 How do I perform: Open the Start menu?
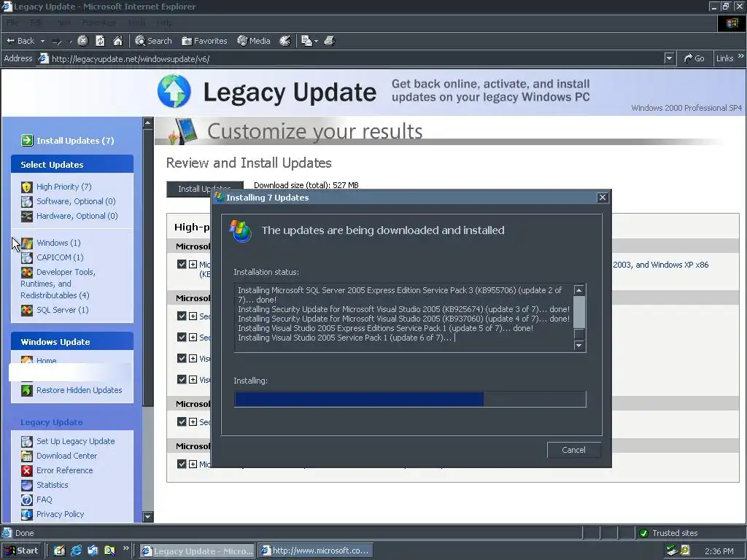point(21,551)
